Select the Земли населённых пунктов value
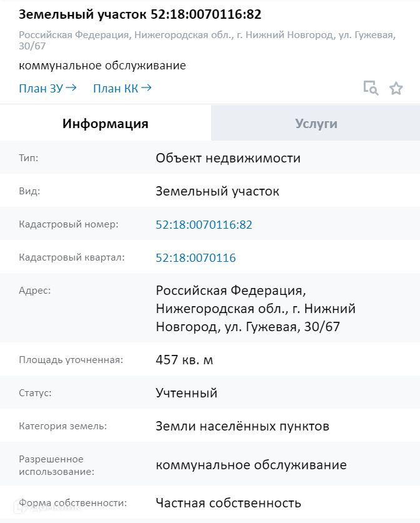The height and width of the screenshot is (523, 420). point(242,426)
